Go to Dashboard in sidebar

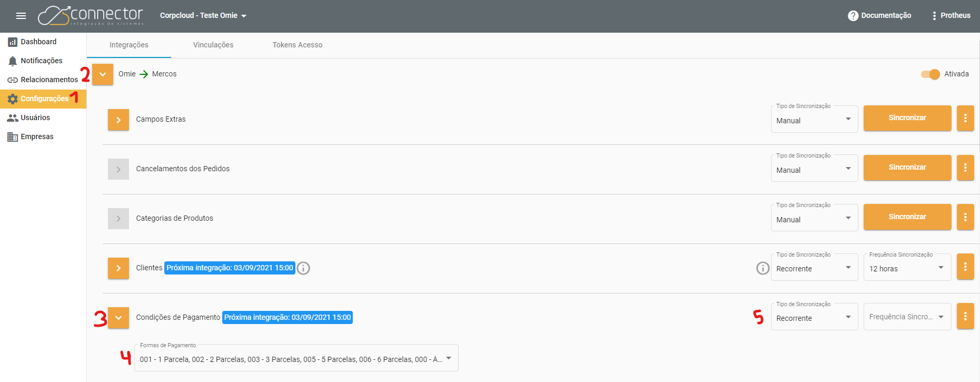coord(43,42)
